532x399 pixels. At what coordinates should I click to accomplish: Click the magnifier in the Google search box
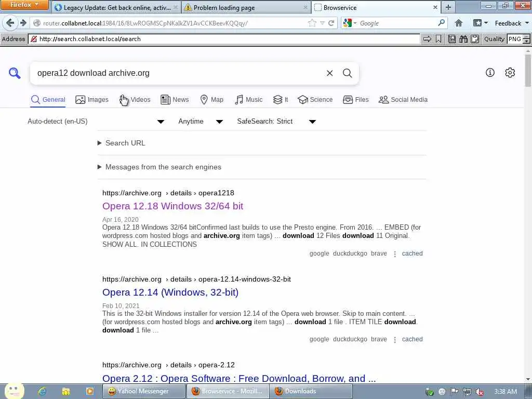tap(441, 23)
